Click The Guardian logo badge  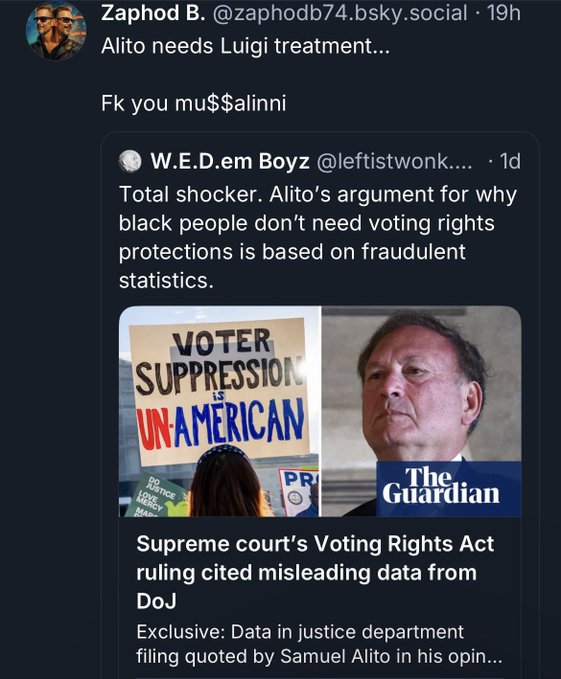coord(448,488)
